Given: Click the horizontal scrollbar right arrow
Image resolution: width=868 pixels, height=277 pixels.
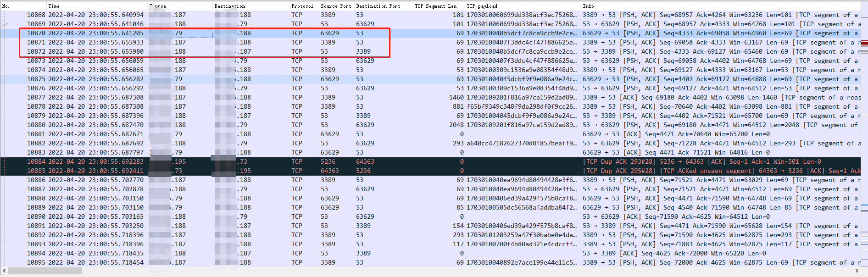Looking at the screenshot, I should [x=857, y=271].
